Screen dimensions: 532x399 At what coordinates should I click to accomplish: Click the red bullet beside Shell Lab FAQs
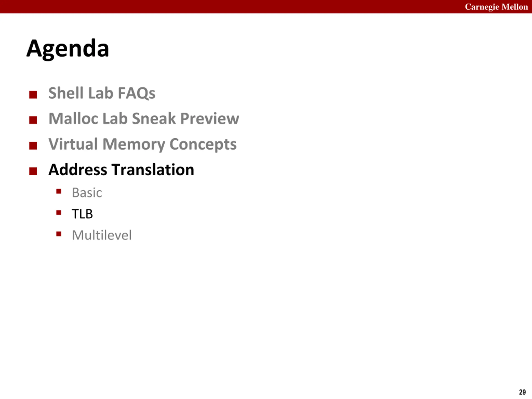click(x=33, y=95)
